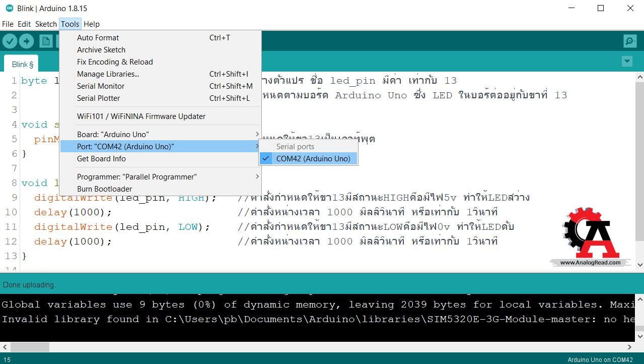Close the open Tools menu
Screen dimensions: 644x364
click(70, 24)
